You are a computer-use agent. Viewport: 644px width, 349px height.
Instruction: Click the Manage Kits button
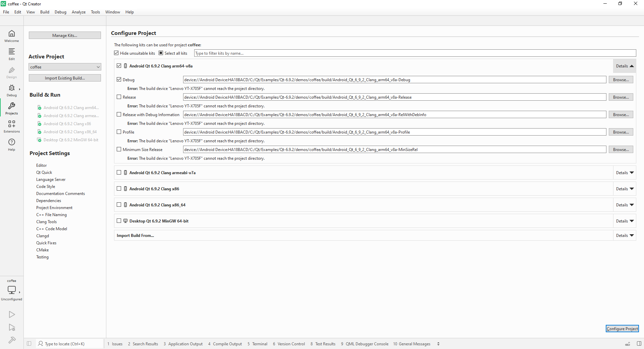(65, 35)
